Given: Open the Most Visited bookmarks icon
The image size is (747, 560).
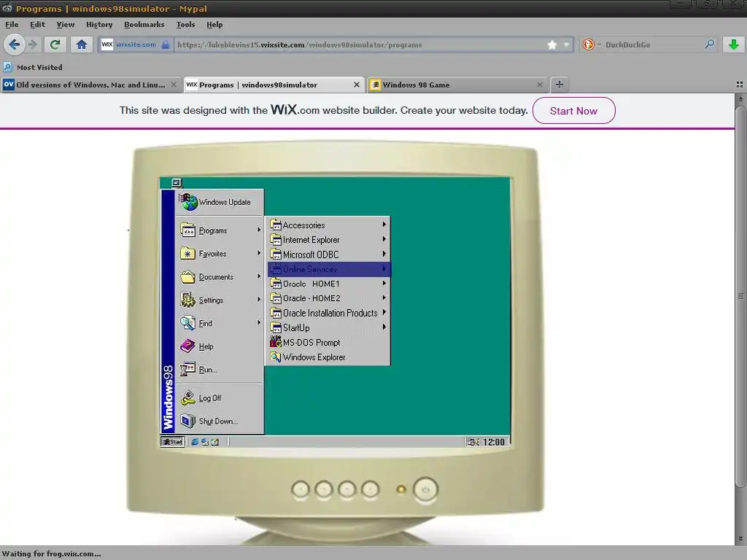Looking at the screenshot, I should click(7, 66).
